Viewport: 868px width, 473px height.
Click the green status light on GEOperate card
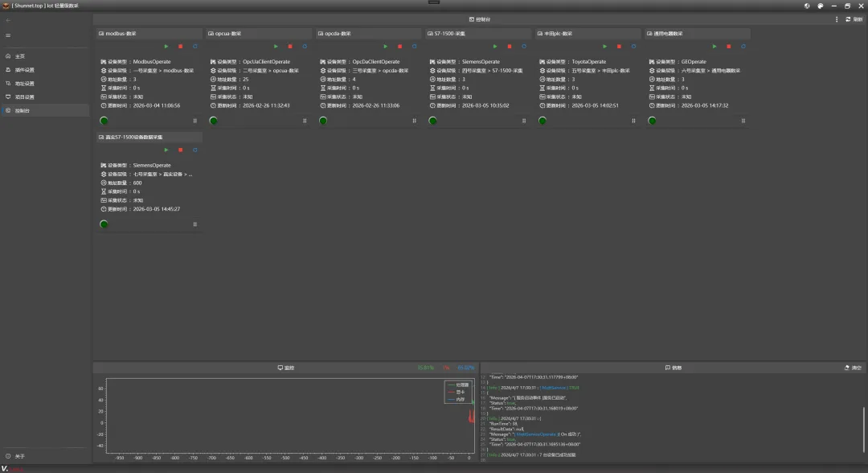(652, 121)
